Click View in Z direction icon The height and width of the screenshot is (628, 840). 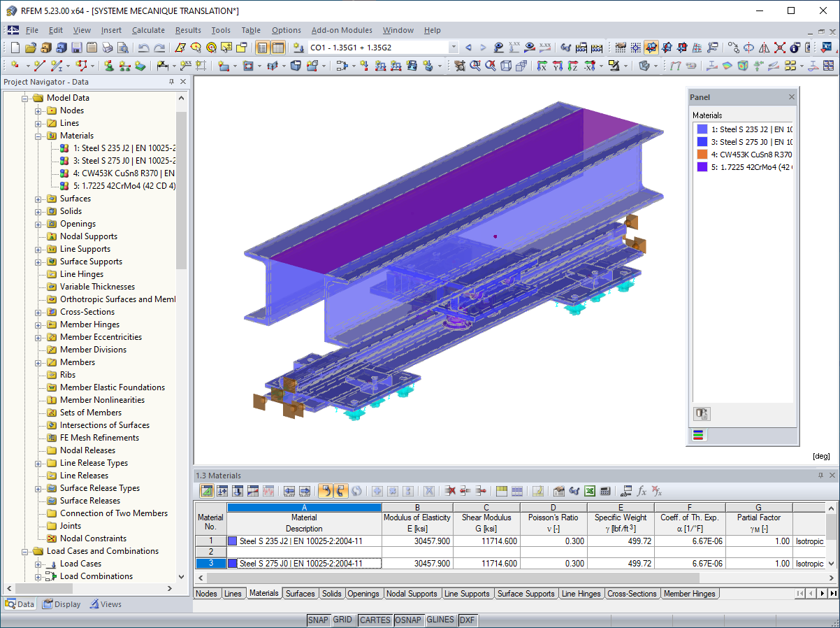(572, 66)
